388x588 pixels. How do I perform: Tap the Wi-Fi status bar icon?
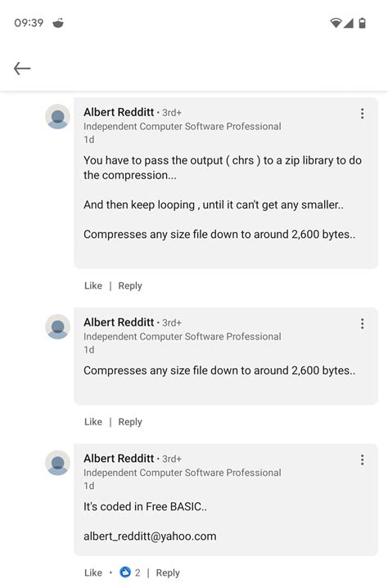point(336,23)
